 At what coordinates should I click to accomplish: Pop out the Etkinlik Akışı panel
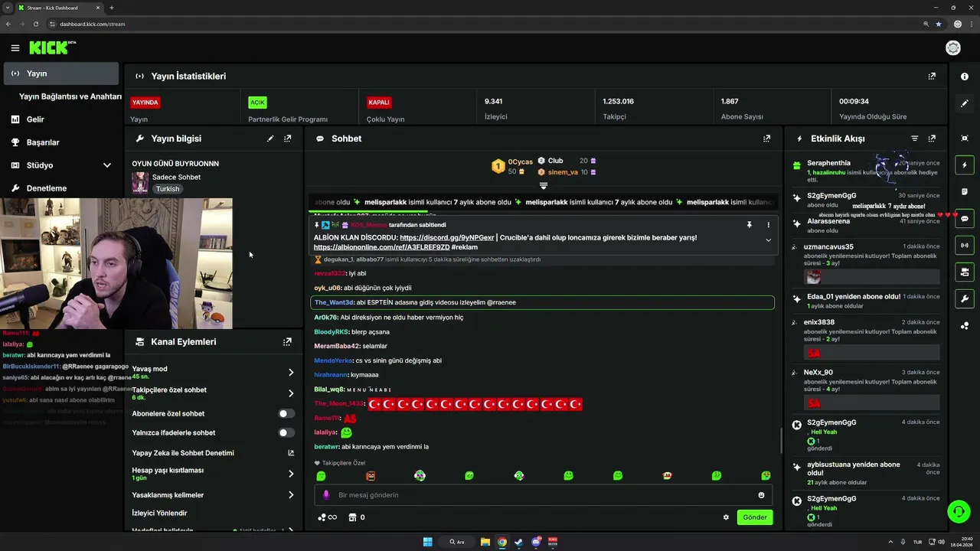pos(932,139)
